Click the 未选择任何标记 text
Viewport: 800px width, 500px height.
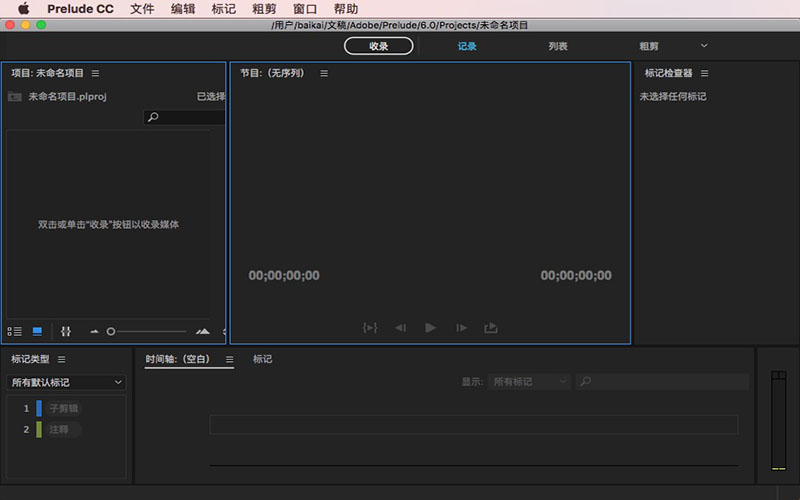673,96
